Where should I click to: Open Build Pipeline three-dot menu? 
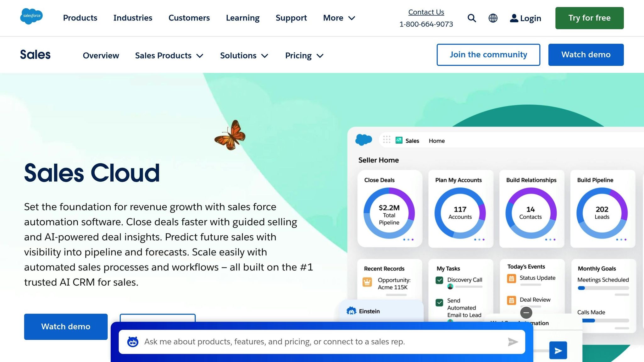(621, 240)
